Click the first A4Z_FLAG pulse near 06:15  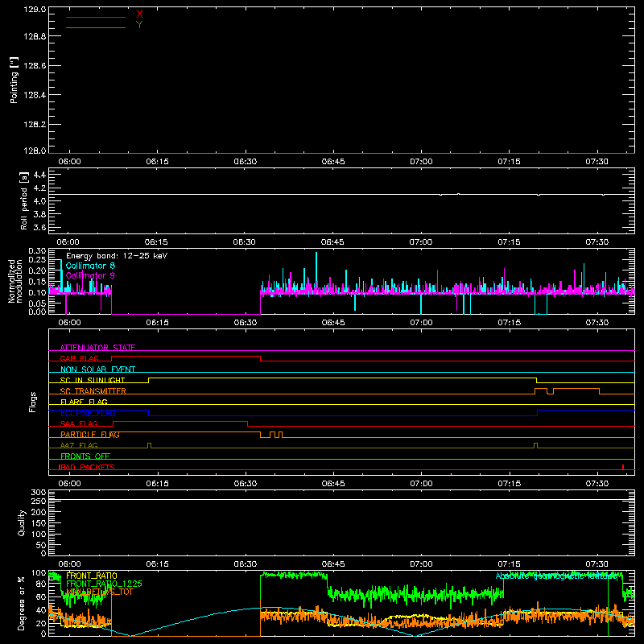point(149,446)
